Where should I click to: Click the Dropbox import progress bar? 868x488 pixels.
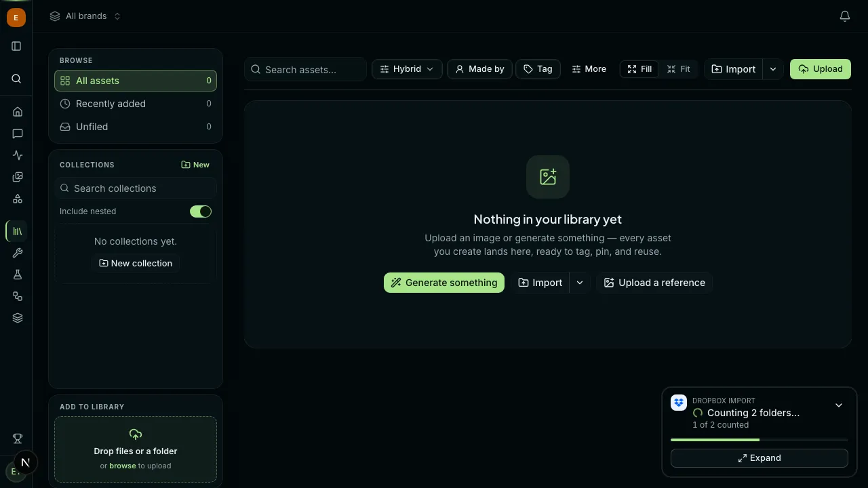[x=759, y=440]
